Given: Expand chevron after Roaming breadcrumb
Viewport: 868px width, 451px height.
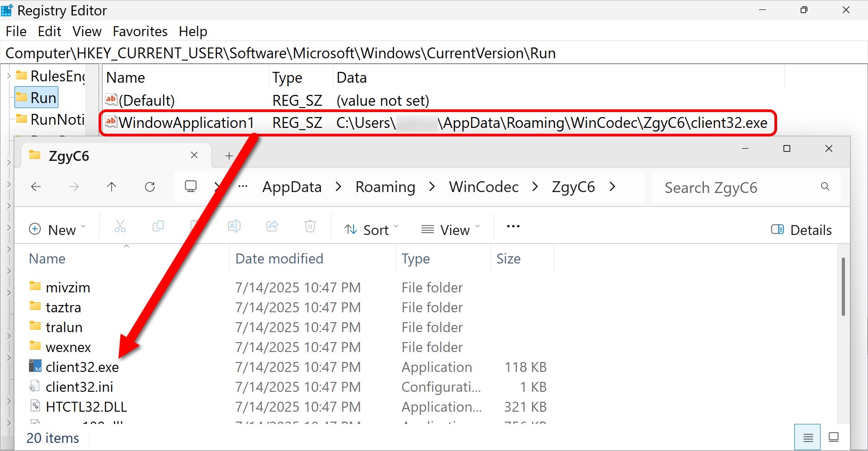Looking at the screenshot, I should [432, 187].
